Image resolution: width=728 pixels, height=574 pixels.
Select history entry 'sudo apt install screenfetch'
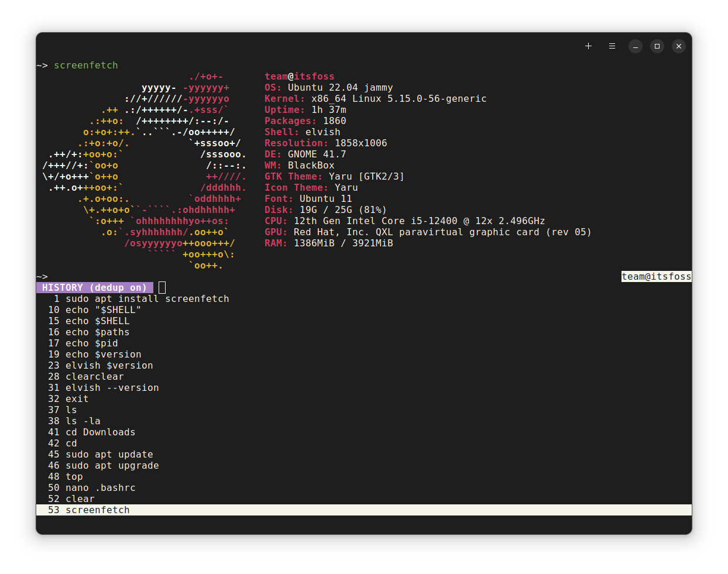point(146,299)
